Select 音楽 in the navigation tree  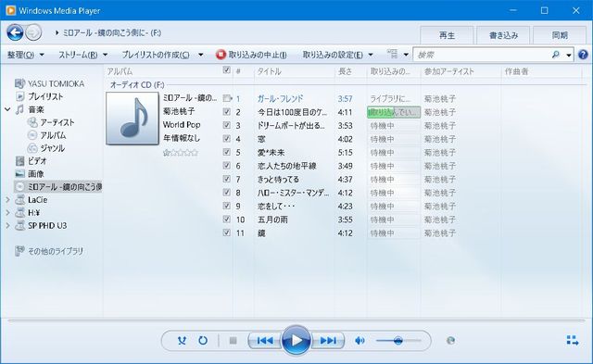coord(36,109)
